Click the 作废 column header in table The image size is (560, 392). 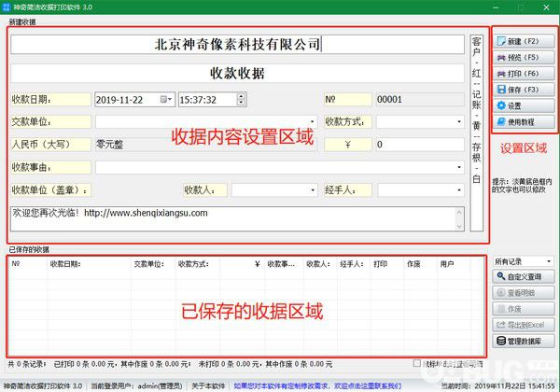421,264
